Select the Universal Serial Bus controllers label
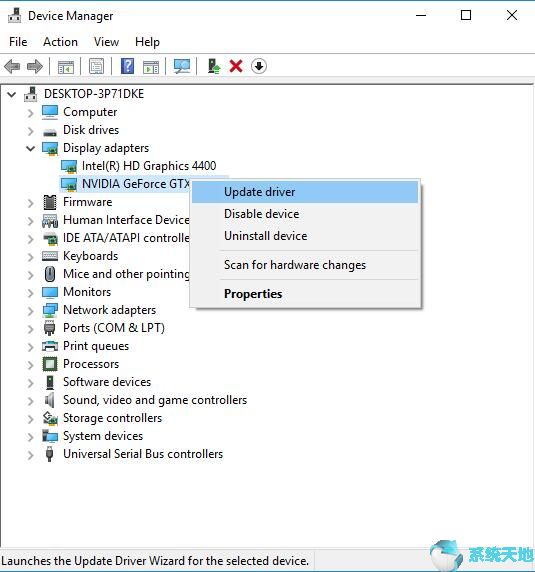 143,454
